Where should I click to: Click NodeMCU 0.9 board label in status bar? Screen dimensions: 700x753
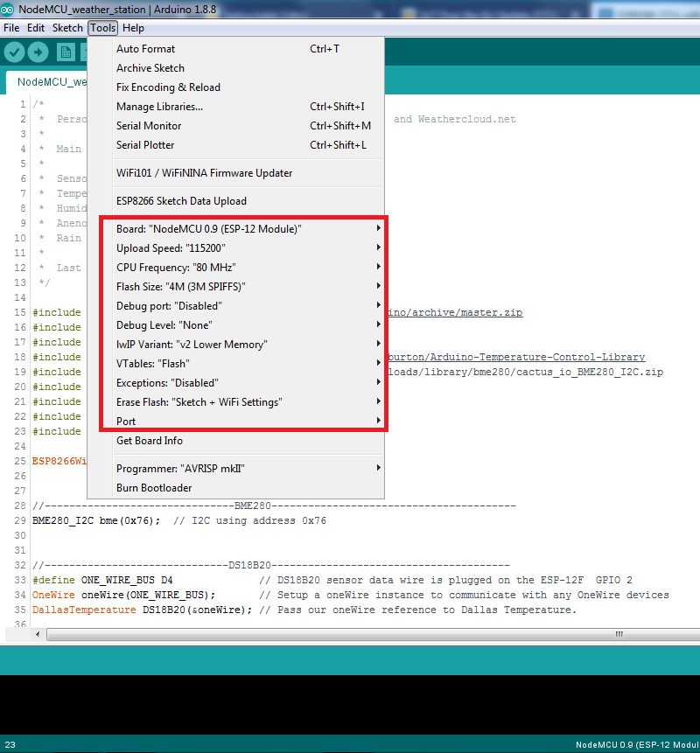637,745
